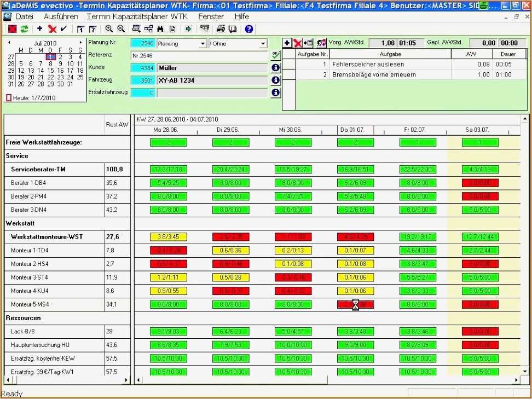
Task: Click the Monteur 4-KU4 row label
Action: click(30, 291)
